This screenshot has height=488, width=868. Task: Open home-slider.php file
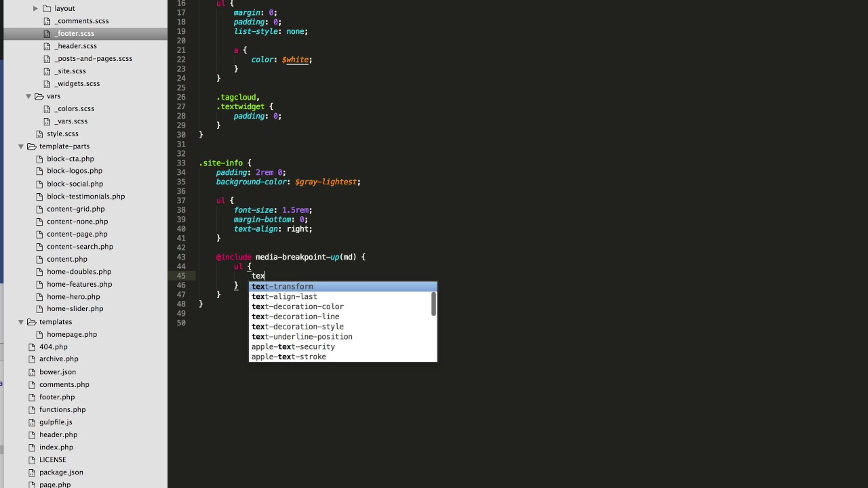click(75, 309)
